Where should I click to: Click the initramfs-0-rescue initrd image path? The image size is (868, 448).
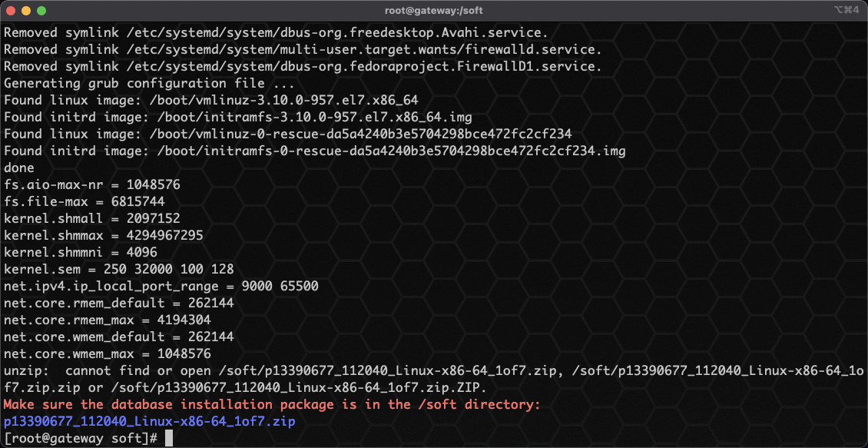click(392, 151)
